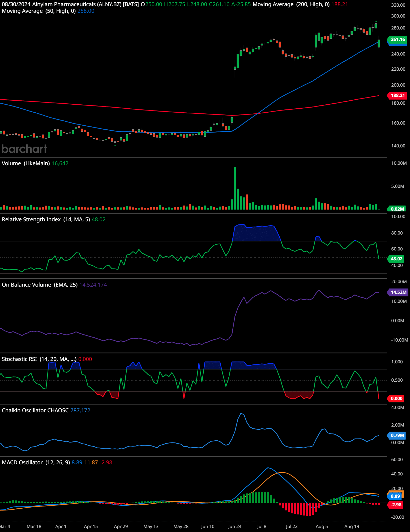
Task: Click the Volume (LikeMain) indicator label
Action: point(26,163)
